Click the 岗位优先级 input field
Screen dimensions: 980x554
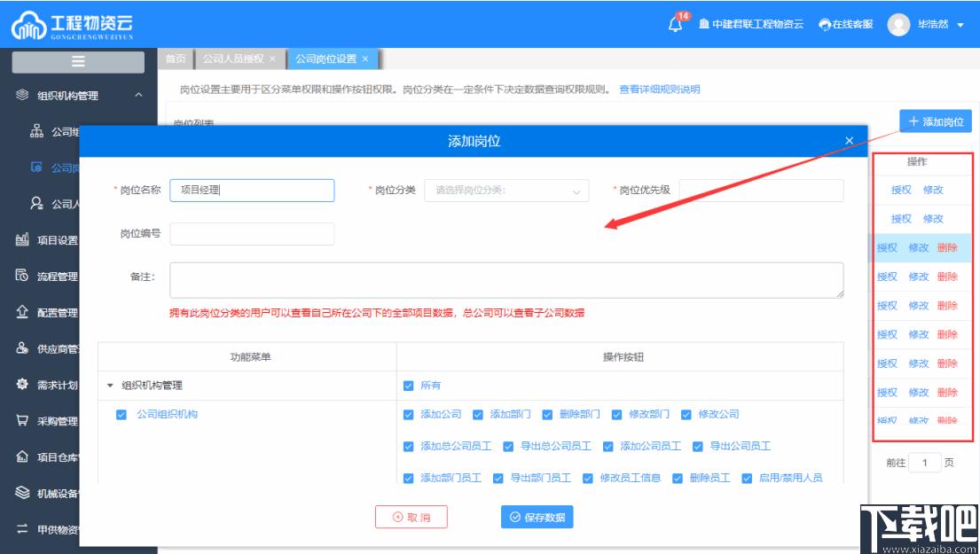click(761, 191)
